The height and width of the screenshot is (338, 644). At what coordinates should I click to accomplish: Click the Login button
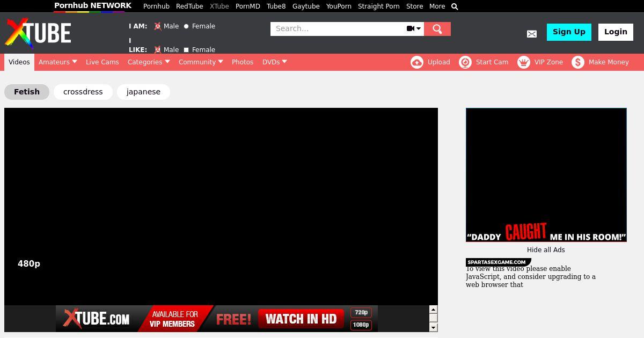(x=616, y=32)
